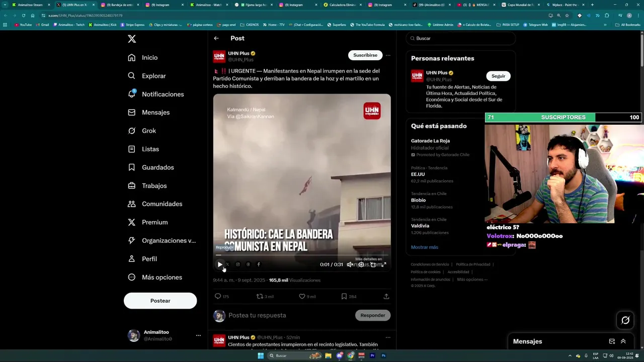Viewport: 644px width, 362px height.
Task: Open Photoshop from the taskbar
Action: pyautogui.click(x=383, y=356)
